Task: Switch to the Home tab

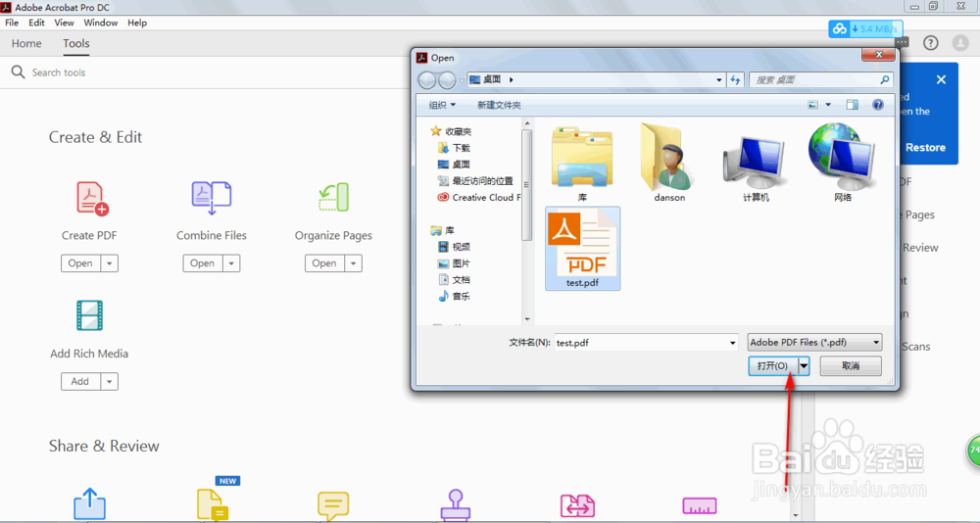Action: [x=26, y=44]
